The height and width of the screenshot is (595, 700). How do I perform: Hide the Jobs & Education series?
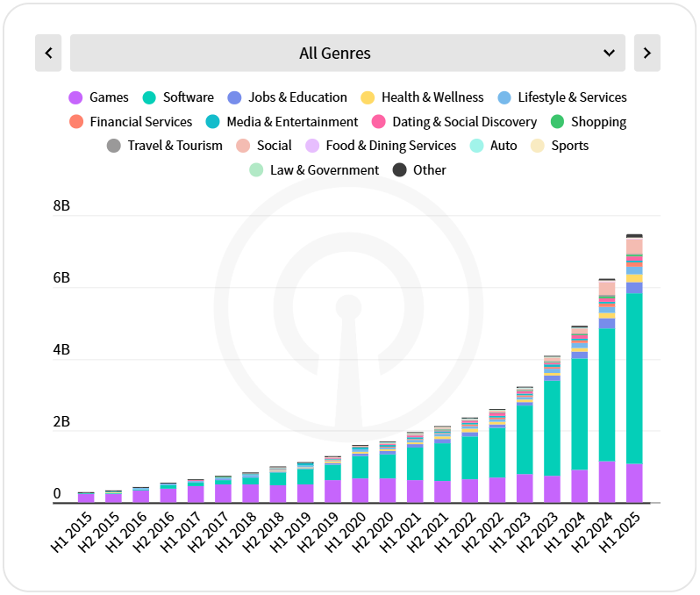288,97
